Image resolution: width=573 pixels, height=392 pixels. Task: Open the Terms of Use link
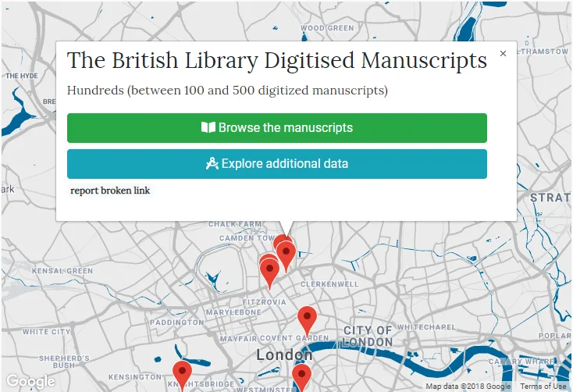543,387
